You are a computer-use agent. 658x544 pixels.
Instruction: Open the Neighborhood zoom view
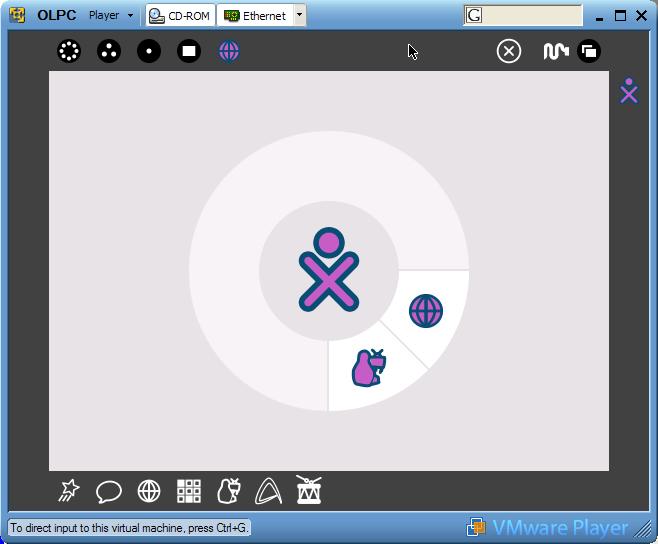69,51
